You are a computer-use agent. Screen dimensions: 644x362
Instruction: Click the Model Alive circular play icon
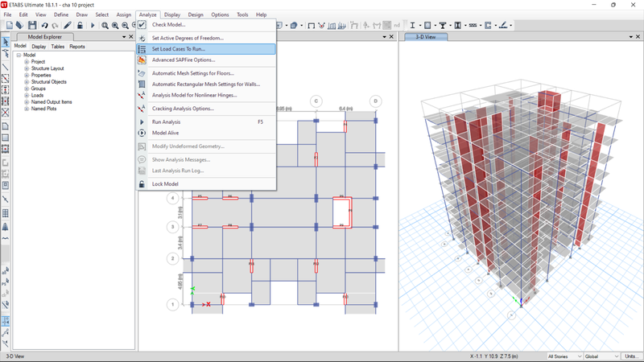[x=142, y=133]
